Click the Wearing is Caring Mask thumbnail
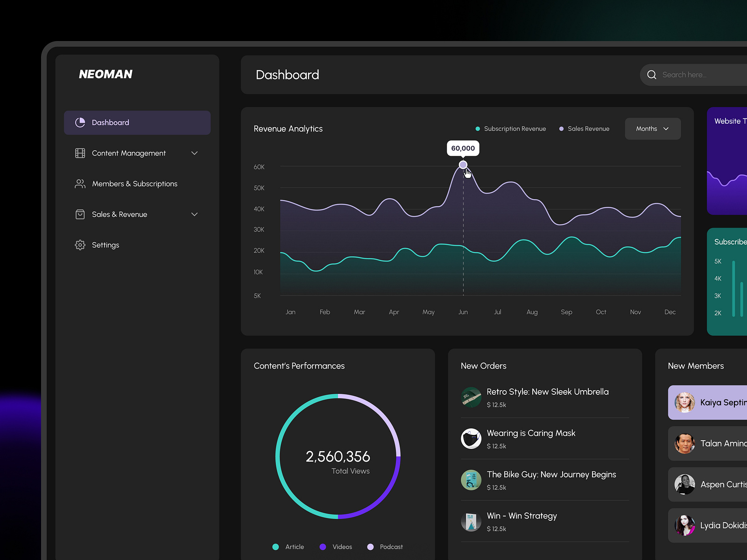 coord(471,439)
